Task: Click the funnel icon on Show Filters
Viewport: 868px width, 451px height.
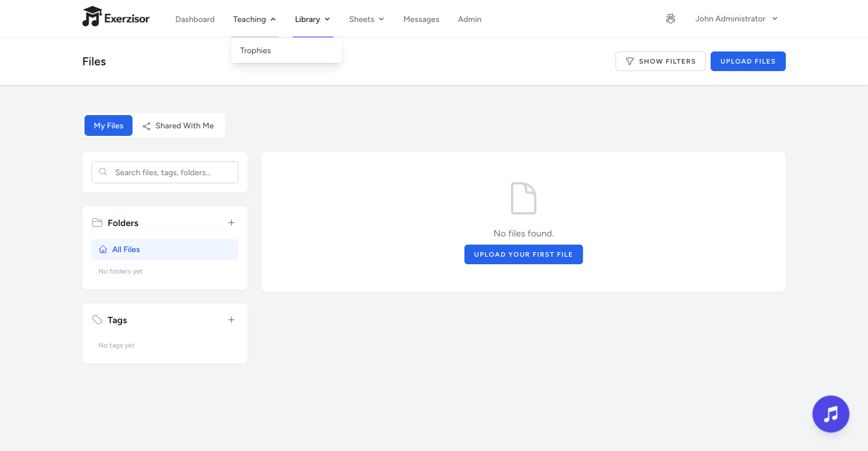Action: (630, 61)
